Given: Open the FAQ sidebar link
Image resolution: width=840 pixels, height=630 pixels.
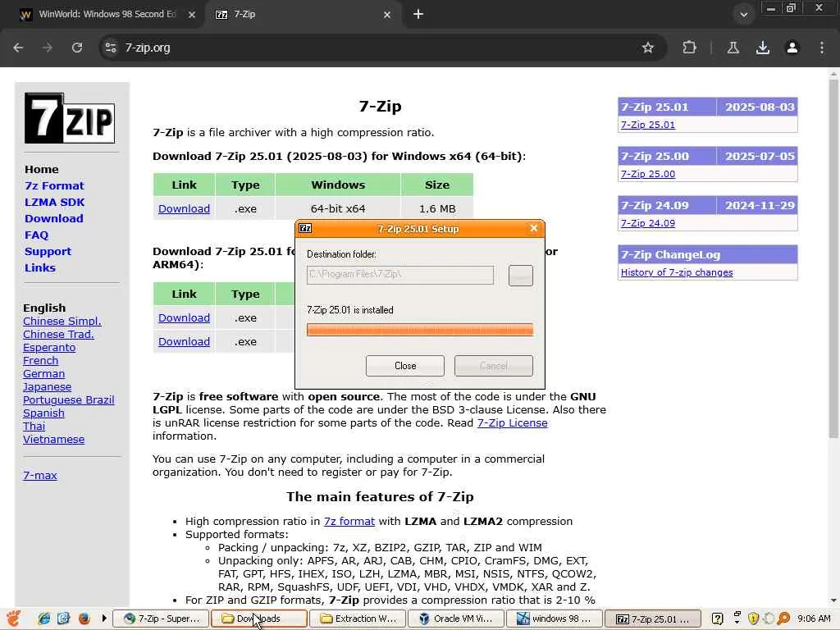Looking at the screenshot, I should point(36,235).
